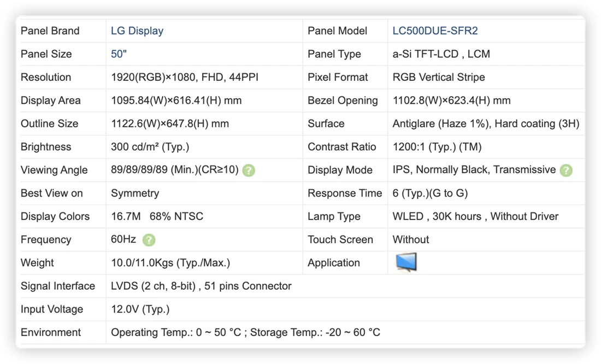Click the Environment label

tap(51, 332)
